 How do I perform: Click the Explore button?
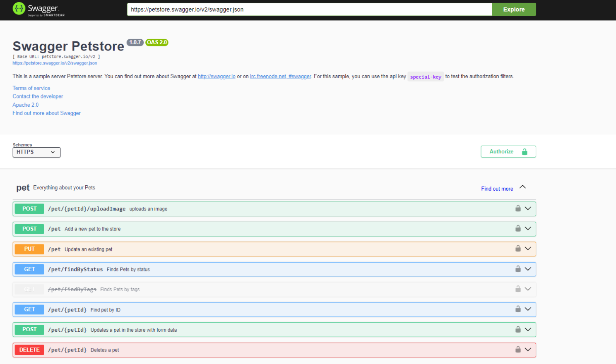click(514, 10)
